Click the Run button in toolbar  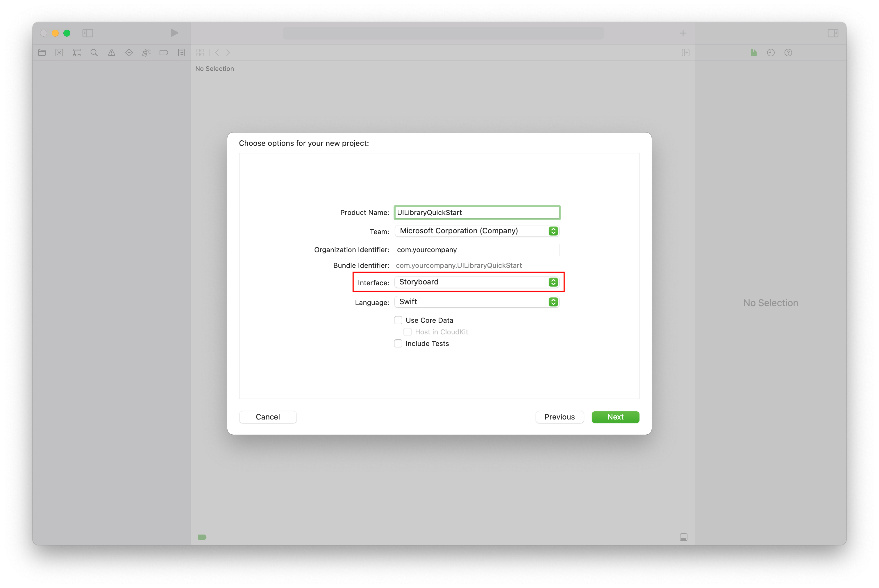173,32
